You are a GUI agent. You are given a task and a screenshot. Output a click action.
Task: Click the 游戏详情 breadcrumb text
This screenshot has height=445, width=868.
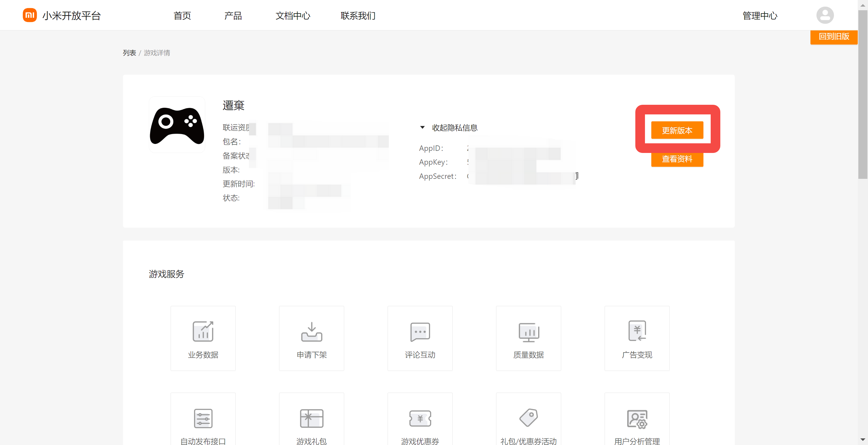point(157,53)
